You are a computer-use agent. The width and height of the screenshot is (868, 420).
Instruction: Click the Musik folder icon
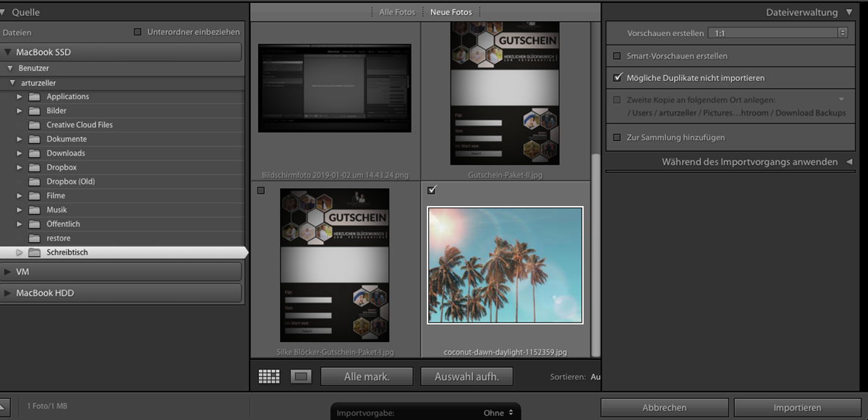pyautogui.click(x=34, y=210)
